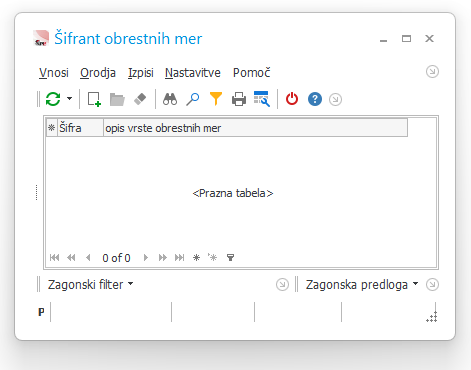Click the blue magnifier icon

point(193,99)
